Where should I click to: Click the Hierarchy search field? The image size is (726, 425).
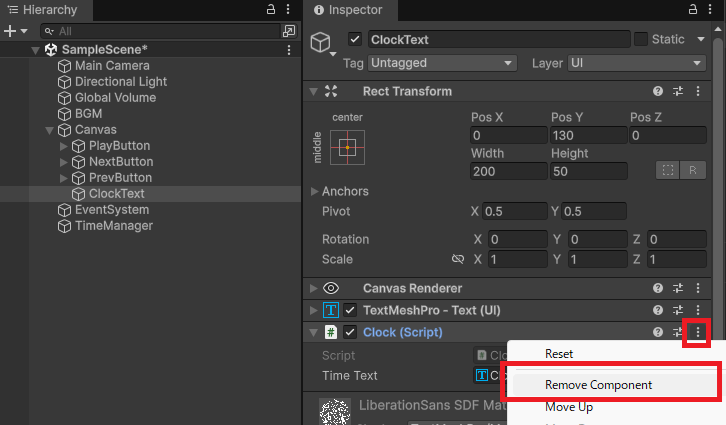point(165,31)
